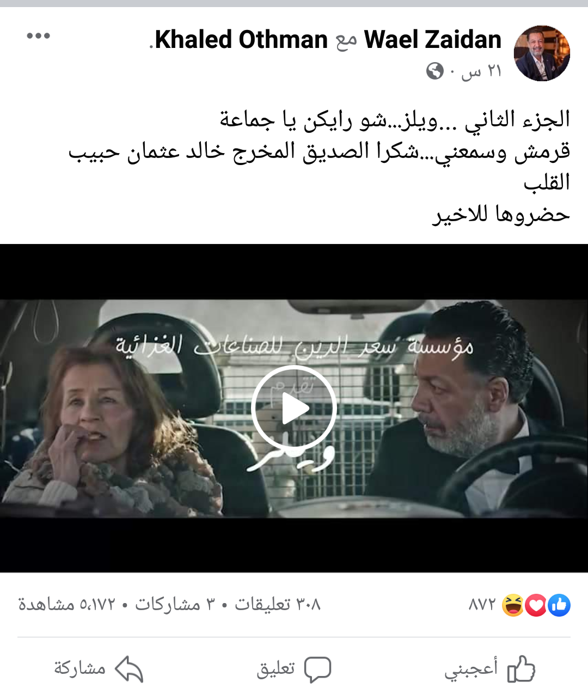This screenshot has width=588, height=700.
Task: Play the video with center play button
Action: [x=294, y=409]
